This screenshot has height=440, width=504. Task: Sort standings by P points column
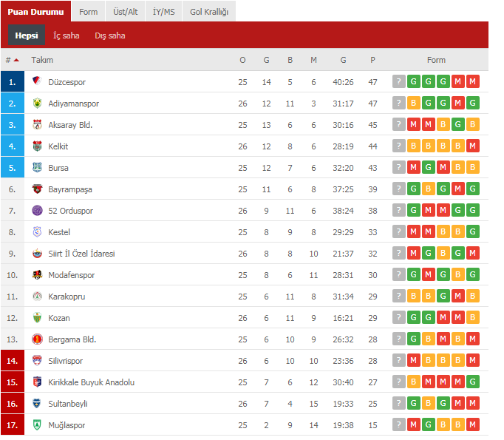pyautogui.click(x=372, y=60)
